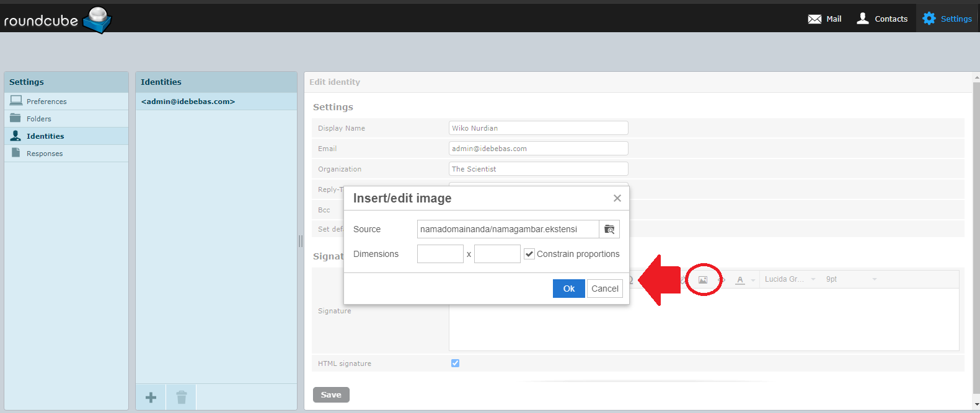Click the image Source input field
This screenshot has width=980, height=413.
[x=508, y=229]
